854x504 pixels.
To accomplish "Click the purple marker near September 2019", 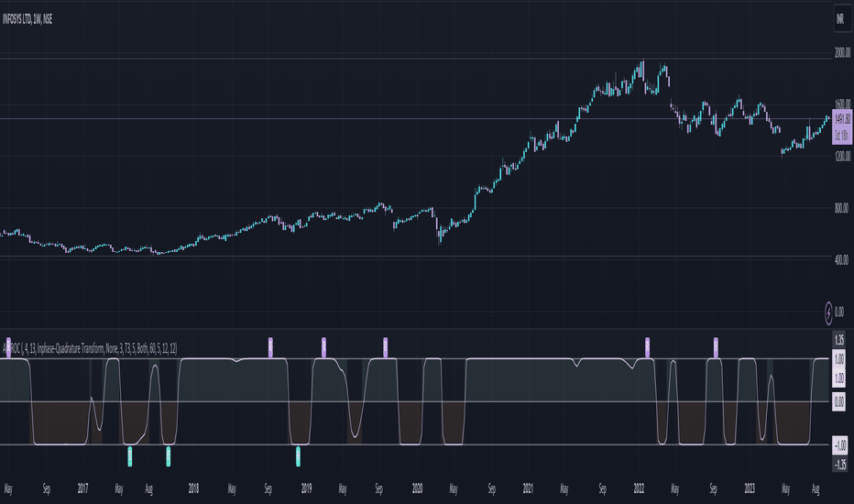I will 385,347.
